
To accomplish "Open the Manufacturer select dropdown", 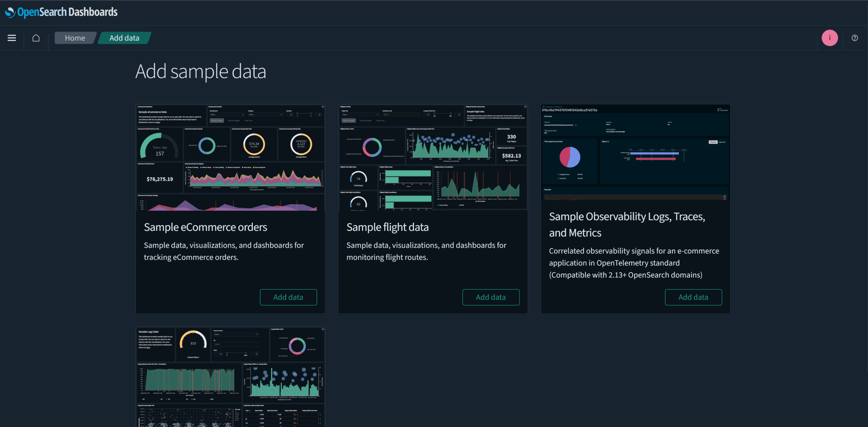I will (227, 115).
